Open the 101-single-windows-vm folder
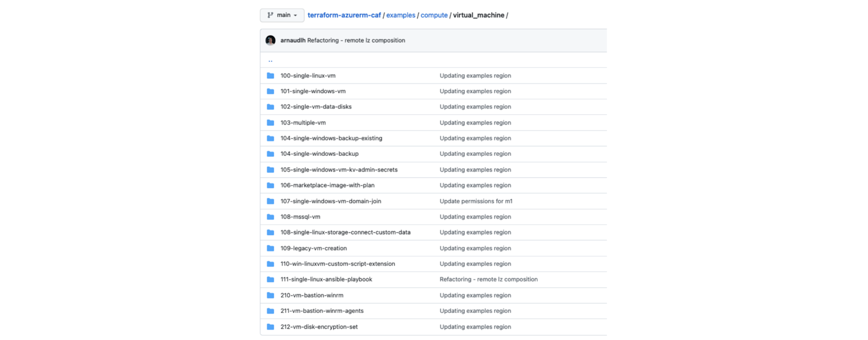This screenshot has width=868, height=340. tap(312, 91)
